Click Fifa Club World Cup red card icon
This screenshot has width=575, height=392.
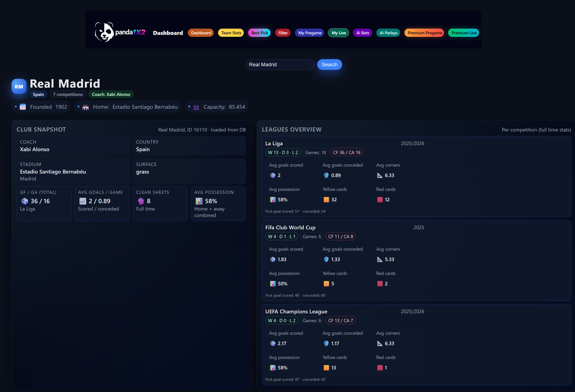click(x=380, y=283)
